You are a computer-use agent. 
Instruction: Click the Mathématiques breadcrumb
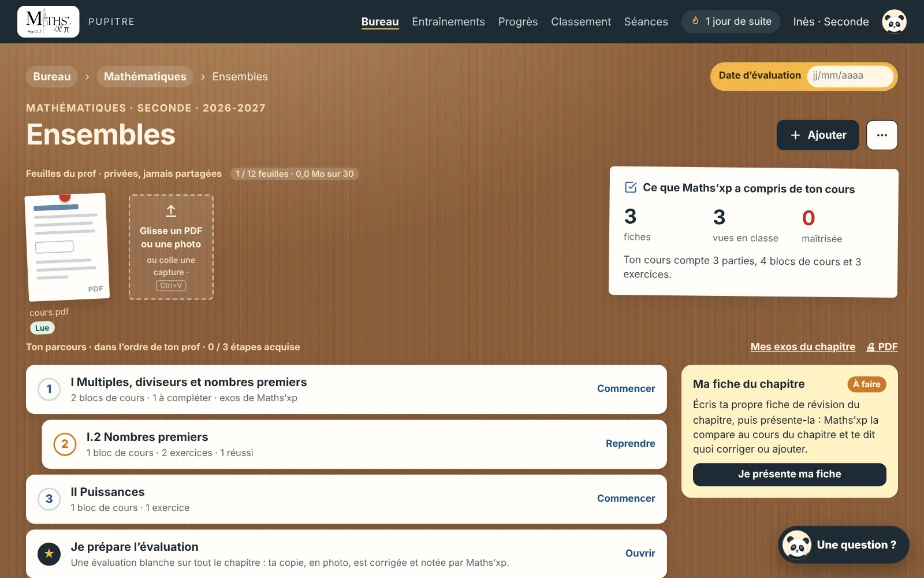click(x=145, y=76)
